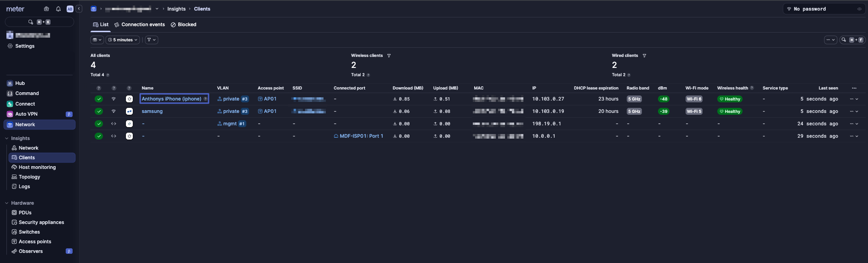This screenshot has width=868, height=263.
Task: Filter by Wired clients funnel icon
Action: pos(644,56)
